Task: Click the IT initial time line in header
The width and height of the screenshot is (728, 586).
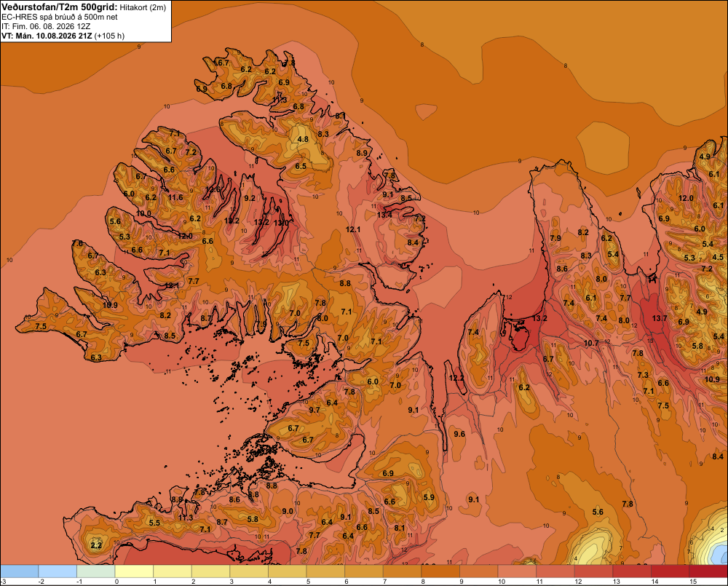Action: tap(46, 26)
